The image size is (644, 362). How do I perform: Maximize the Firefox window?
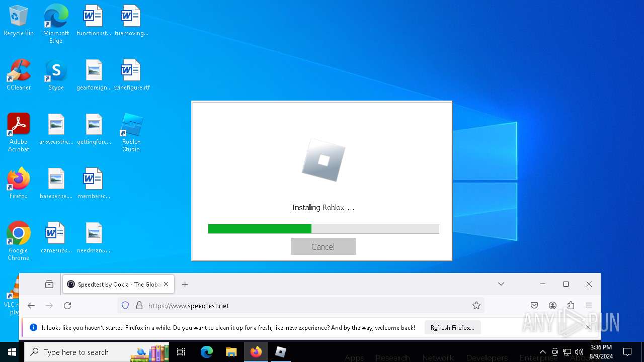[x=566, y=284]
